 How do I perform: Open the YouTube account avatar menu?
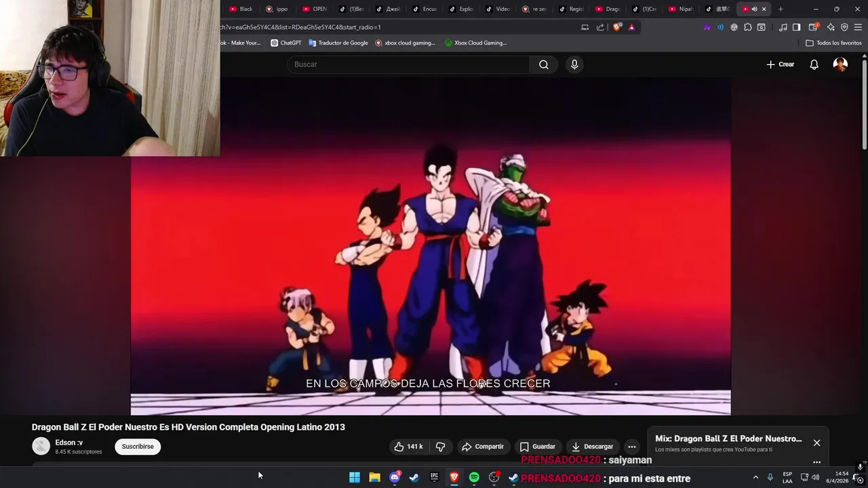tap(840, 64)
